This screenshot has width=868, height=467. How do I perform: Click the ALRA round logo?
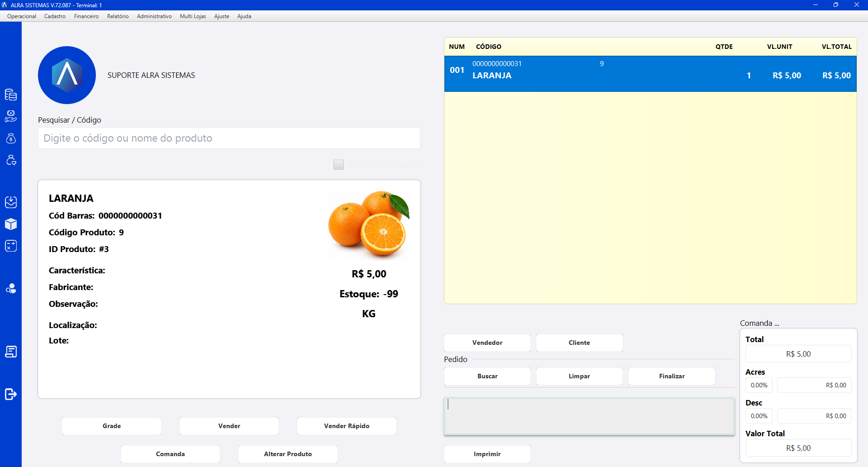pyautogui.click(x=67, y=75)
